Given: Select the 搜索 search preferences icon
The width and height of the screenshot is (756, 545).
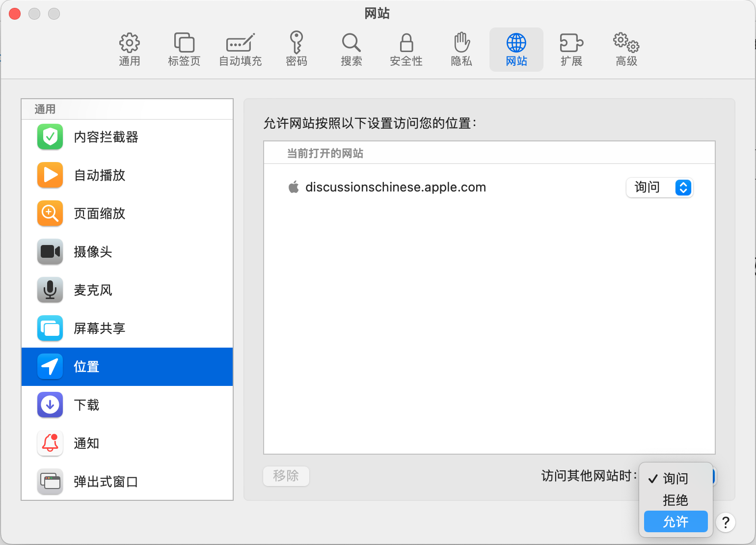Looking at the screenshot, I should (351, 50).
